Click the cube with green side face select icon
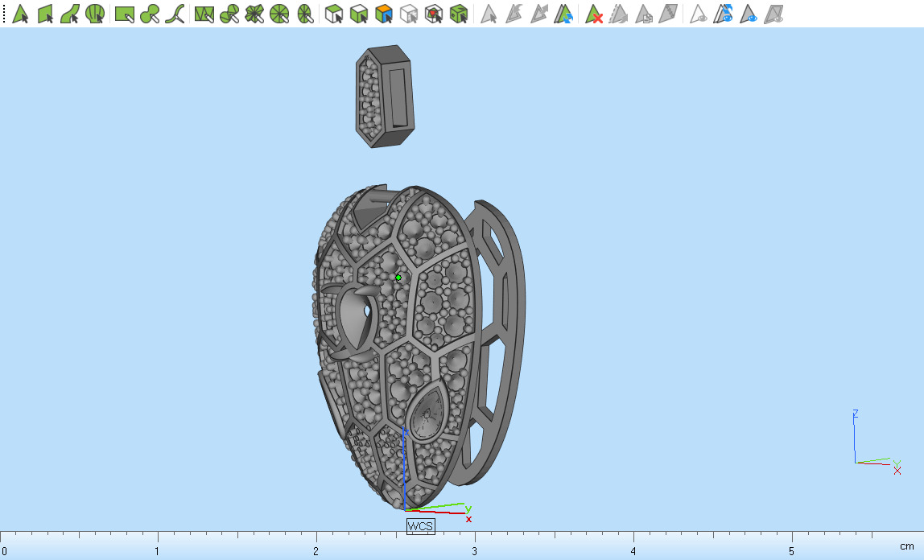 point(358,13)
